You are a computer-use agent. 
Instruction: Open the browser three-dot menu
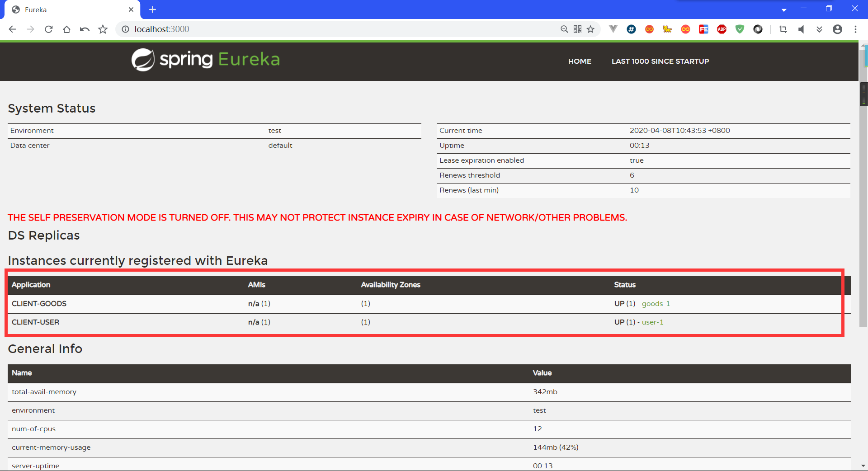coord(855,29)
